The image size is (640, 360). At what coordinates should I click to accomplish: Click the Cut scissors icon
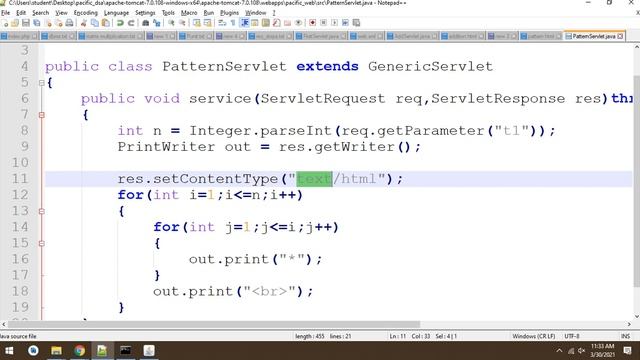click(x=84, y=23)
